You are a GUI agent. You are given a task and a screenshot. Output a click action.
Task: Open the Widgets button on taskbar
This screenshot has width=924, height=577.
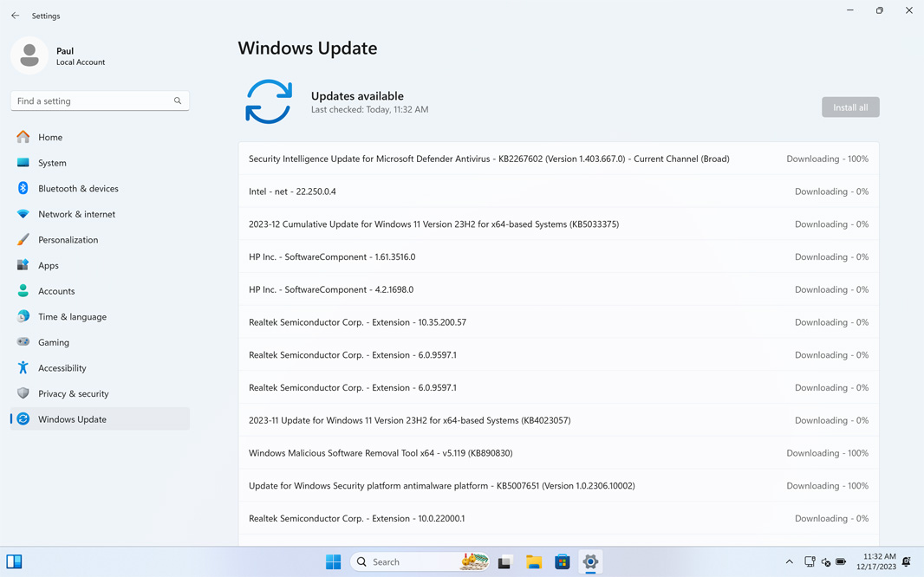(x=14, y=561)
